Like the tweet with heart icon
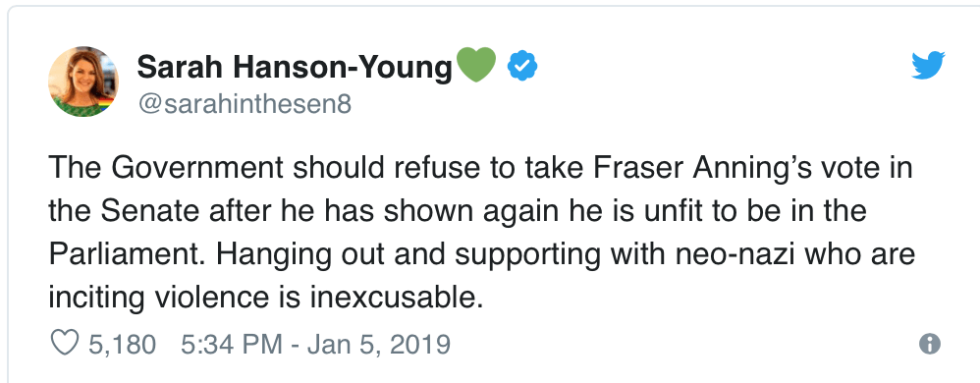 [x=65, y=343]
